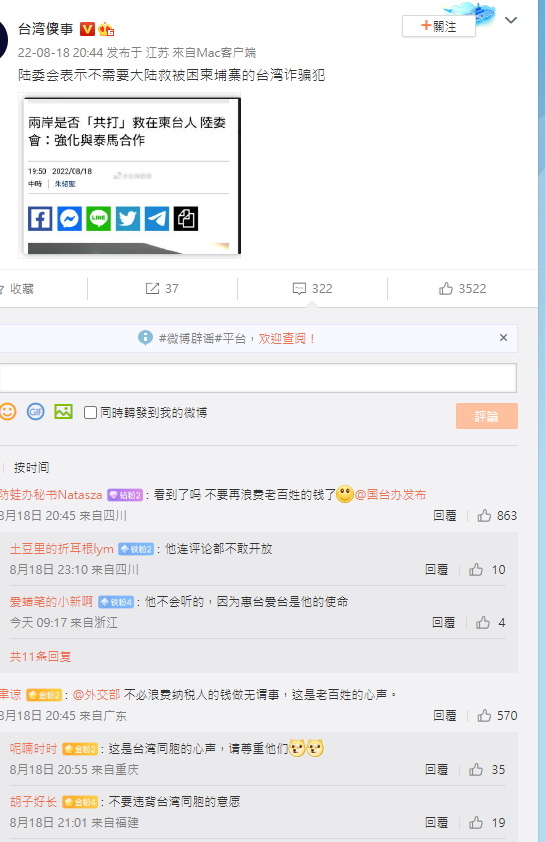Open the GIF picker icon
Image resolution: width=545 pixels, height=842 pixels.
coord(35,412)
